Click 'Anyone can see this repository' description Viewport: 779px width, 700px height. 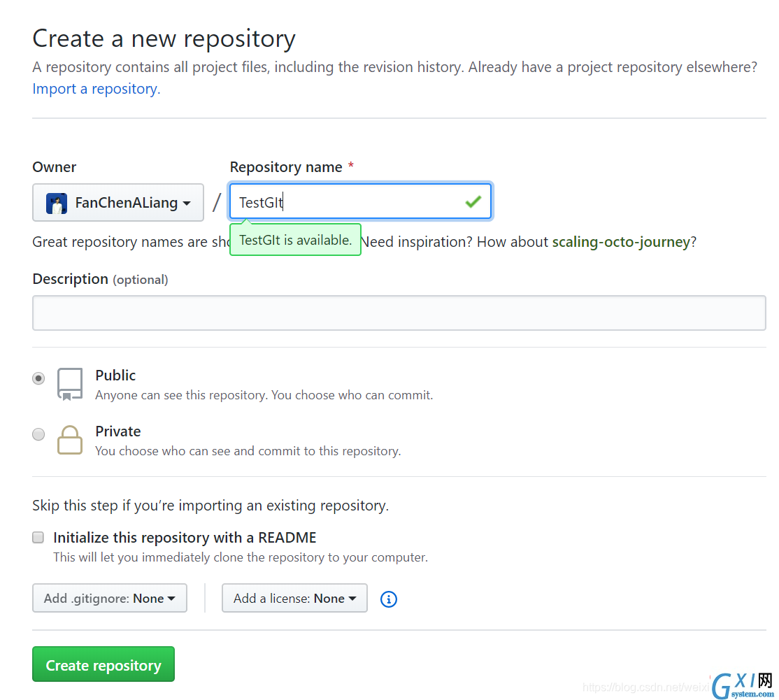tap(264, 396)
